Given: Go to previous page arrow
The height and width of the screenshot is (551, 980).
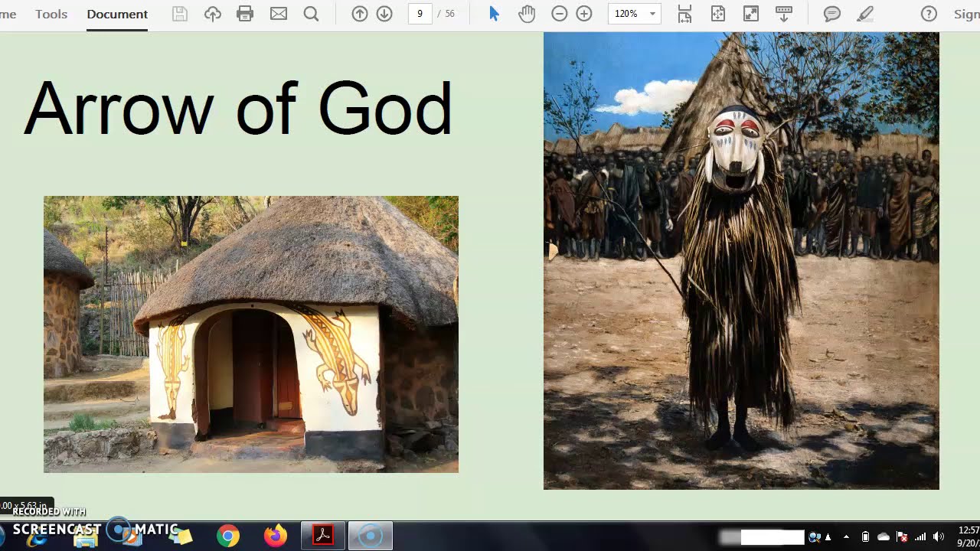Looking at the screenshot, I should point(360,14).
